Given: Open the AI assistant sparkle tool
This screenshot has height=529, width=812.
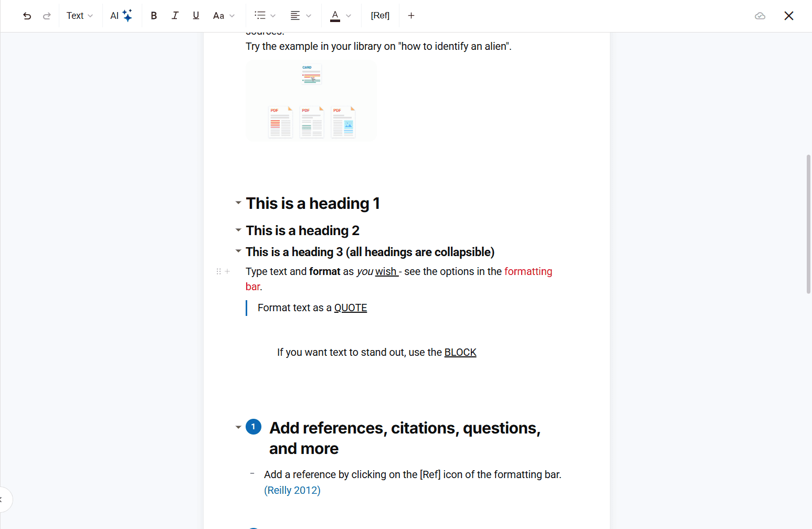Looking at the screenshot, I should [x=121, y=16].
